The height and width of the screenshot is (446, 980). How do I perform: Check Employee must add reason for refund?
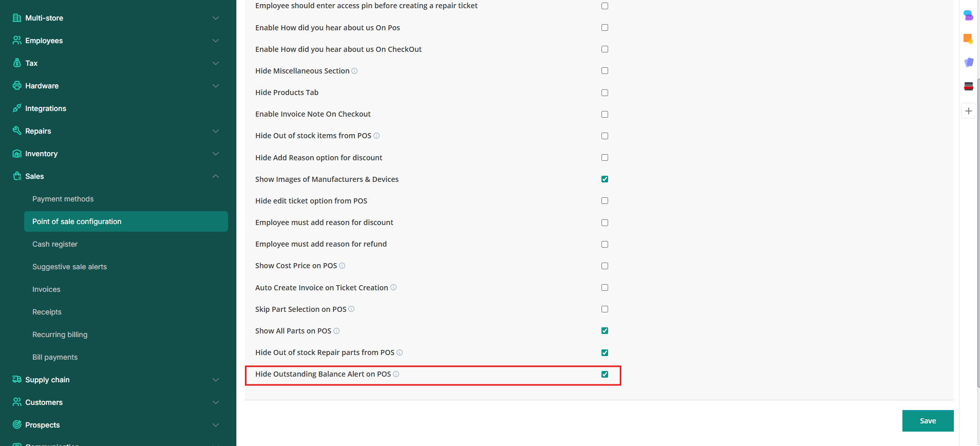(605, 245)
